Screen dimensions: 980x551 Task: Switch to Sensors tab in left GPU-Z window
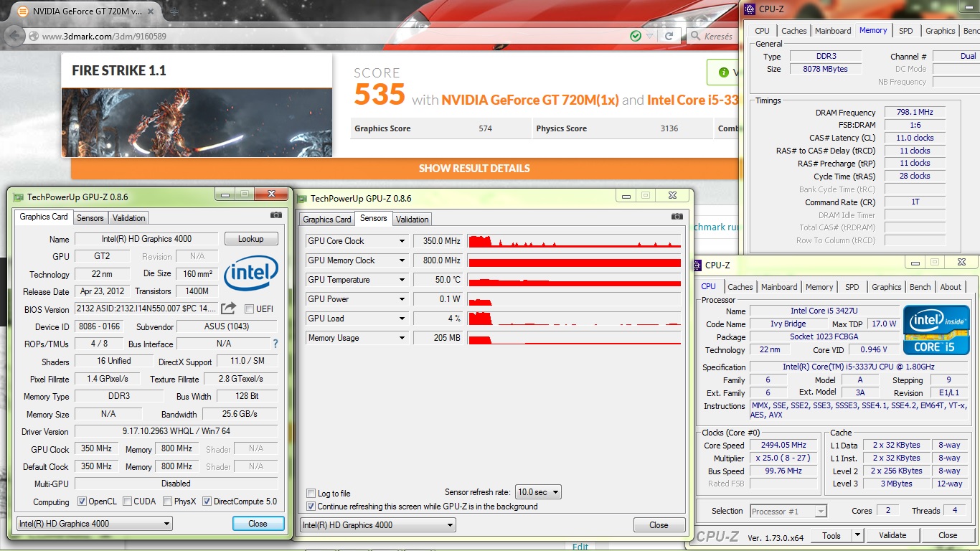click(x=90, y=218)
